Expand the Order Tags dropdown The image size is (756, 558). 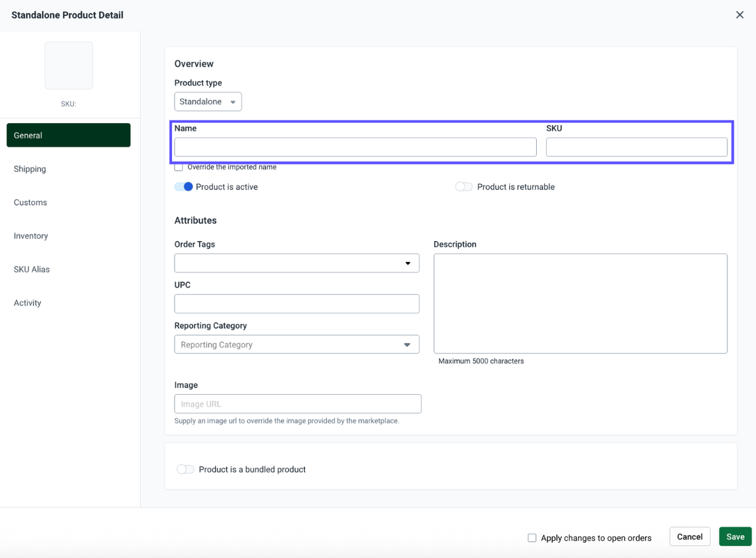pos(296,263)
